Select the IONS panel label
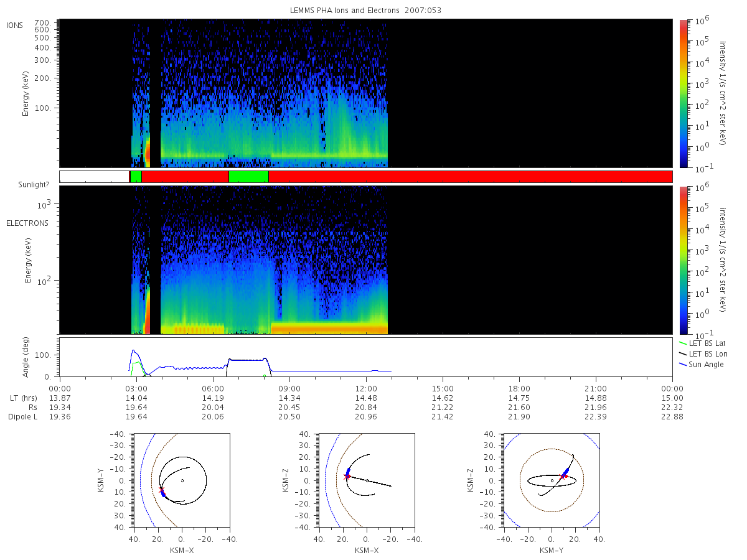Viewport: 747px width, 560px height. tap(14, 26)
